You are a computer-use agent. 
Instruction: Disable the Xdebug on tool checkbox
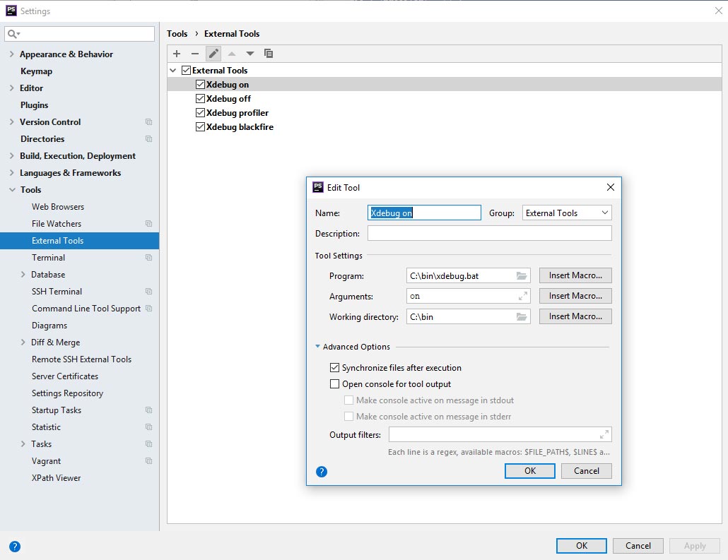click(200, 85)
